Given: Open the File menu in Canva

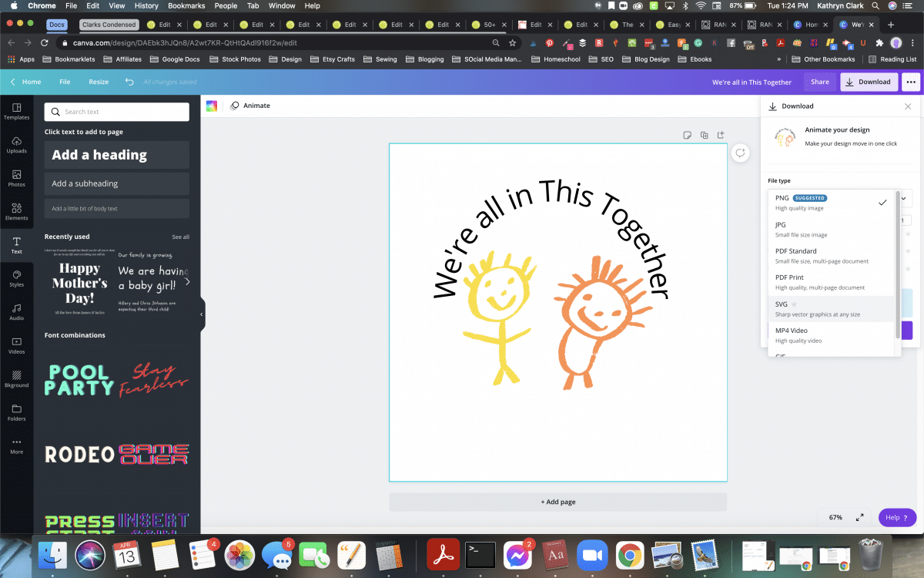Looking at the screenshot, I should (x=65, y=82).
